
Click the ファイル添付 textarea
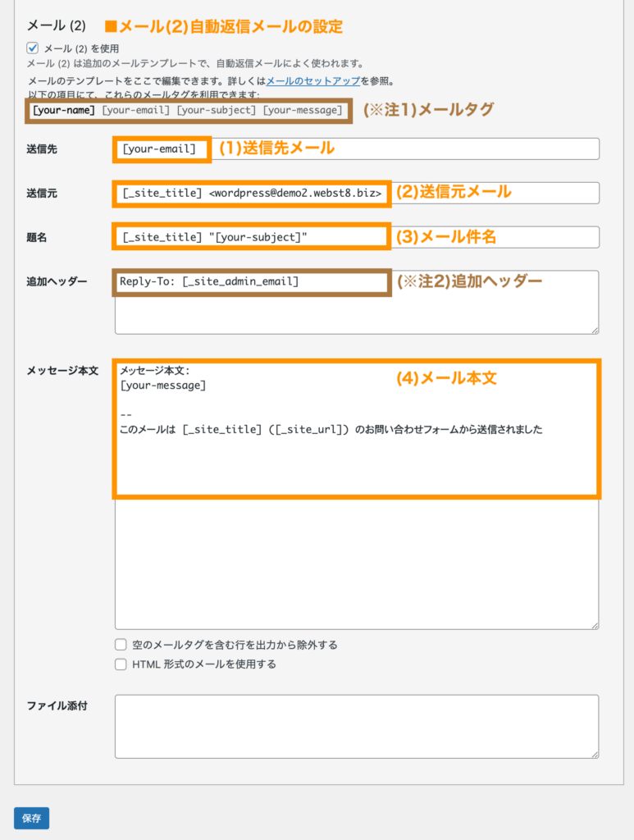(x=357, y=727)
